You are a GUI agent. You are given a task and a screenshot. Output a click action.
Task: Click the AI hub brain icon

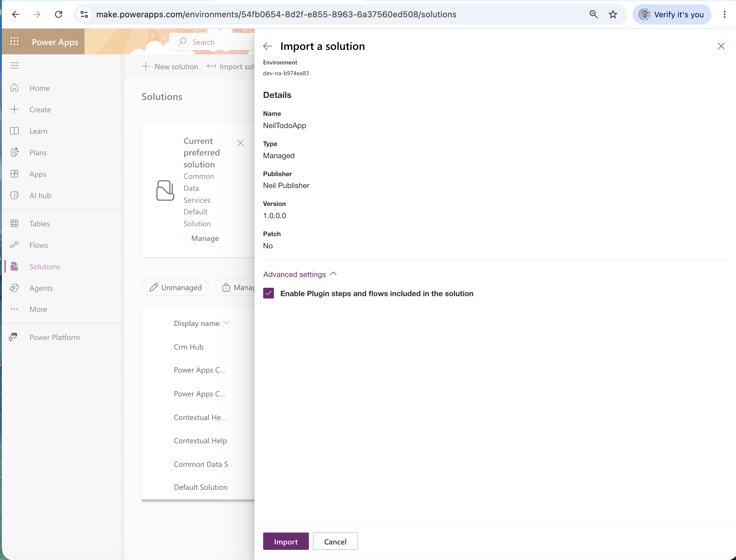coord(14,195)
